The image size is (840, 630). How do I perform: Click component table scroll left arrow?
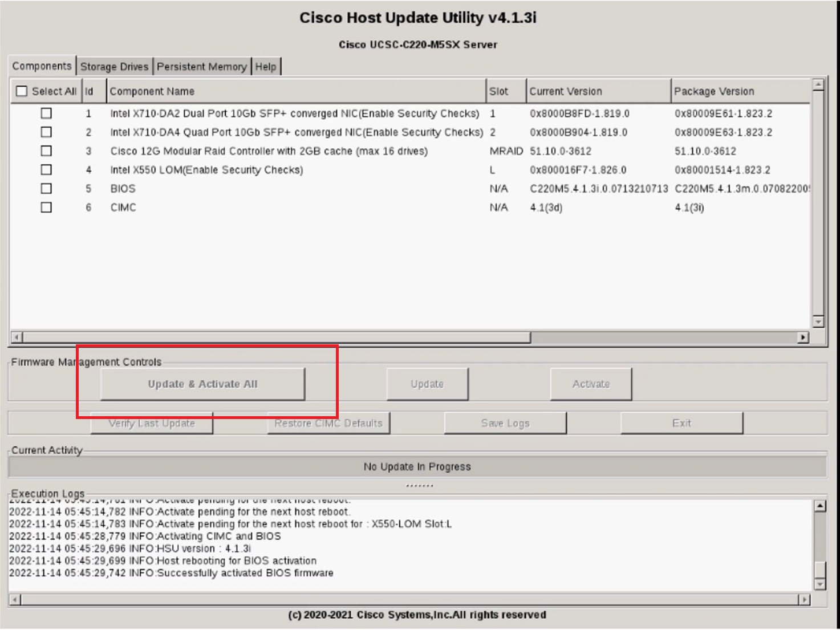tap(17, 337)
